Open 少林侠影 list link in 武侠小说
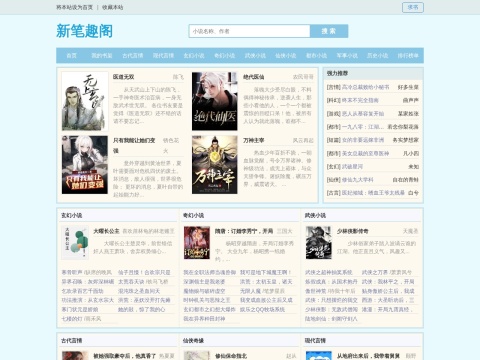Image resolution: width=480 pixels, height=360 pixels. coord(331,309)
